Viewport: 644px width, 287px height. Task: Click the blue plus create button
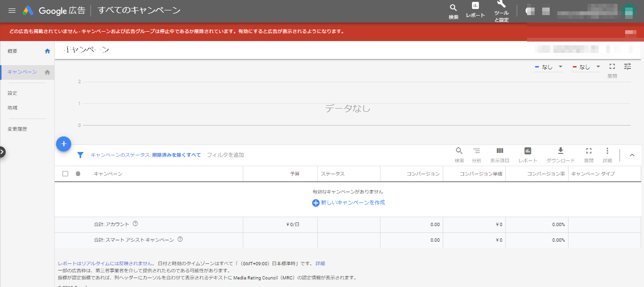coord(64,143)
